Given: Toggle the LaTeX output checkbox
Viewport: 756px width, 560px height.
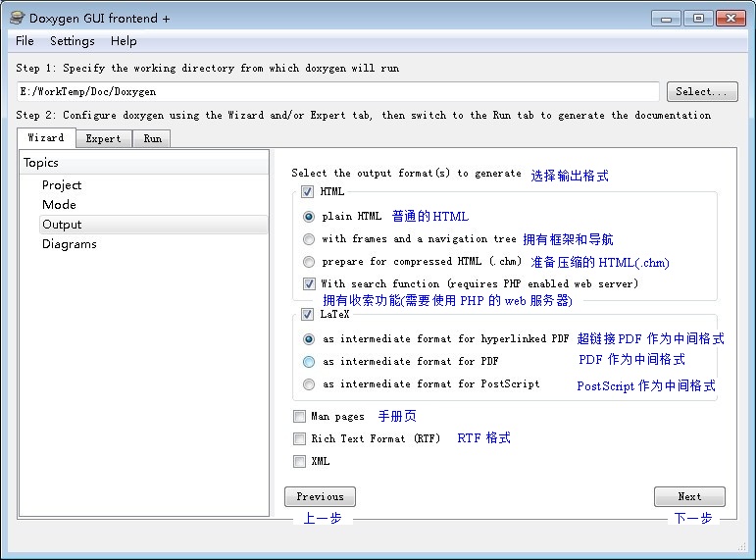Looking at the screenshot, I should pos(308,315).
